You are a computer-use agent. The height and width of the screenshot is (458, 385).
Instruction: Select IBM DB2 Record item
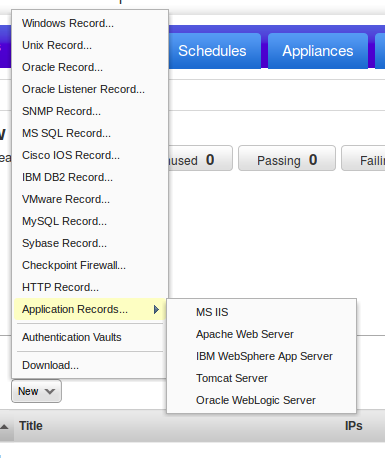[x=90, y=177]
